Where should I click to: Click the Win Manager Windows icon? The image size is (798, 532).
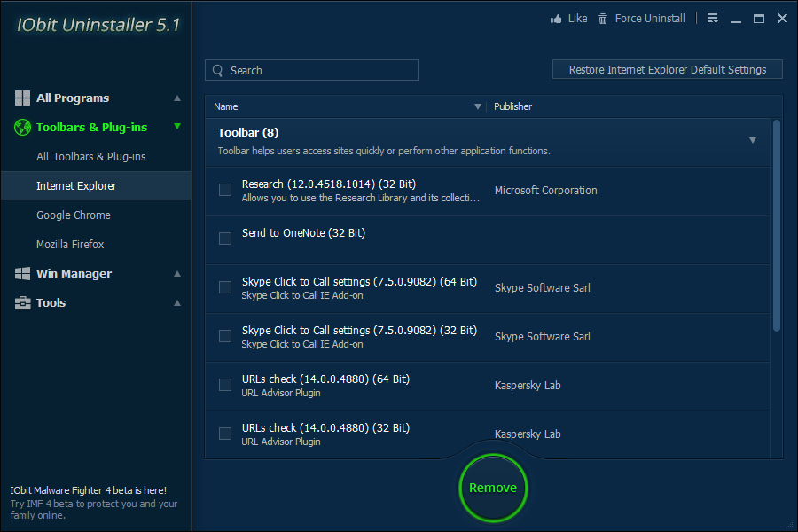point(22,273)
